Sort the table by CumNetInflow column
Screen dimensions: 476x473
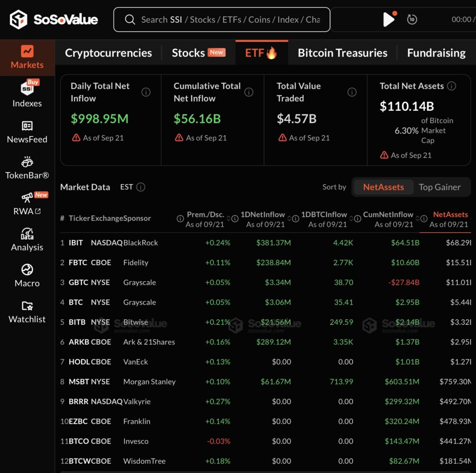coord(417,219)
